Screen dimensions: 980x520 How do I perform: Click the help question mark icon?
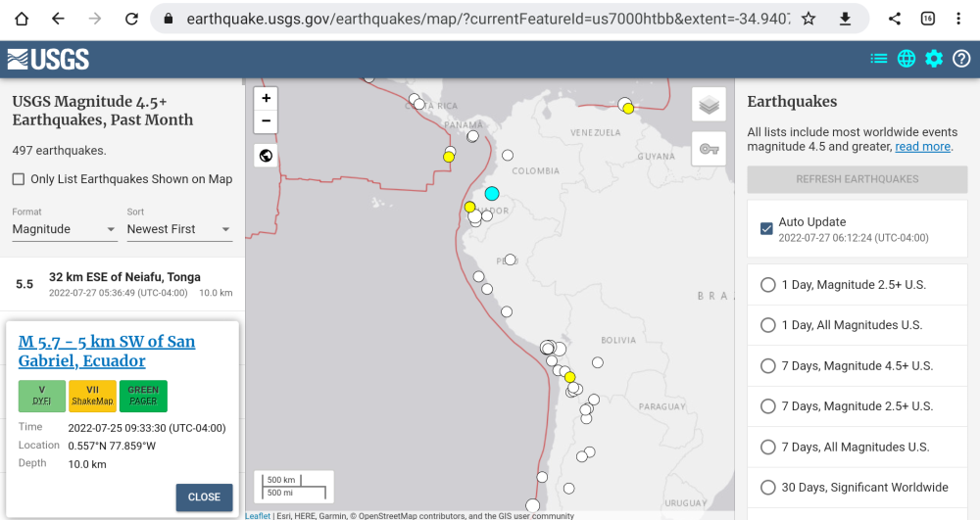click(961, 59)
